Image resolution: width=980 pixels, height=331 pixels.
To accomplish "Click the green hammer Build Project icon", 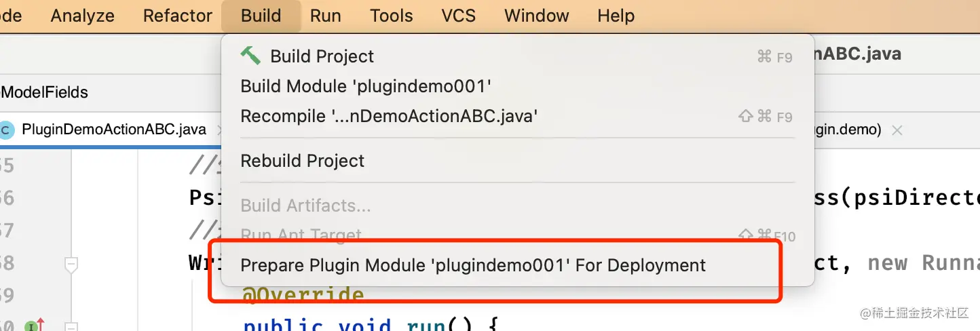I will [250, 56].
